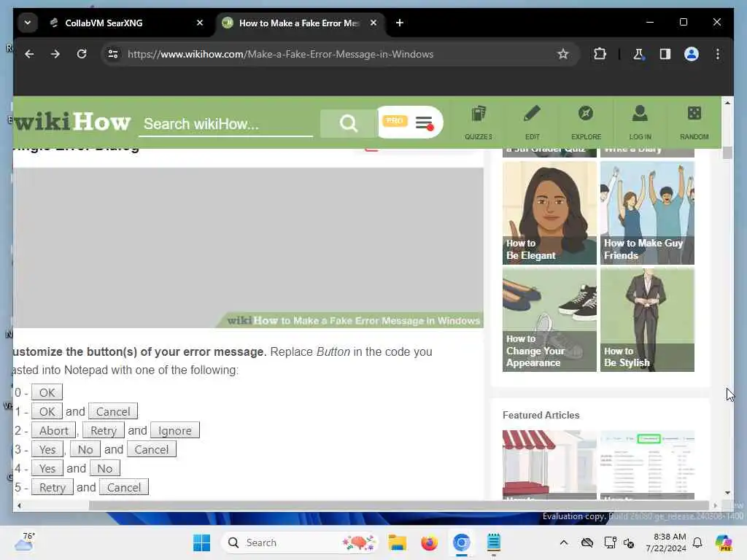Focus the Search wikiHow field
The height and width of the screenshot is (560, 747).
pyautogui.click(x=226, y=124)
